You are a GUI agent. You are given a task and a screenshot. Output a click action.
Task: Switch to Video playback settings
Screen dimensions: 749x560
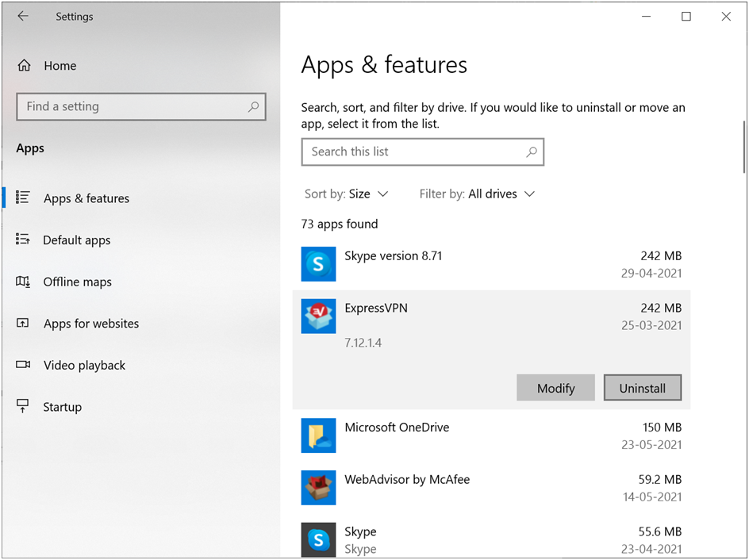point(85,365)
